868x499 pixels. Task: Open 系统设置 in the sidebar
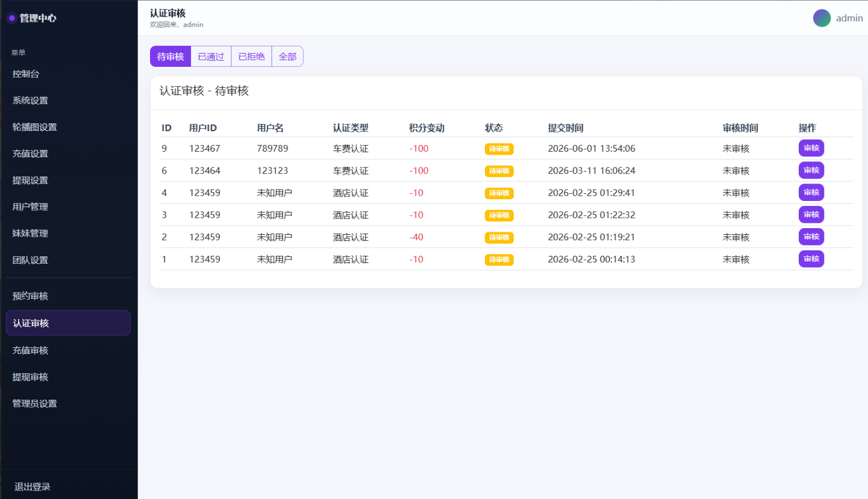tap(69, 101)
